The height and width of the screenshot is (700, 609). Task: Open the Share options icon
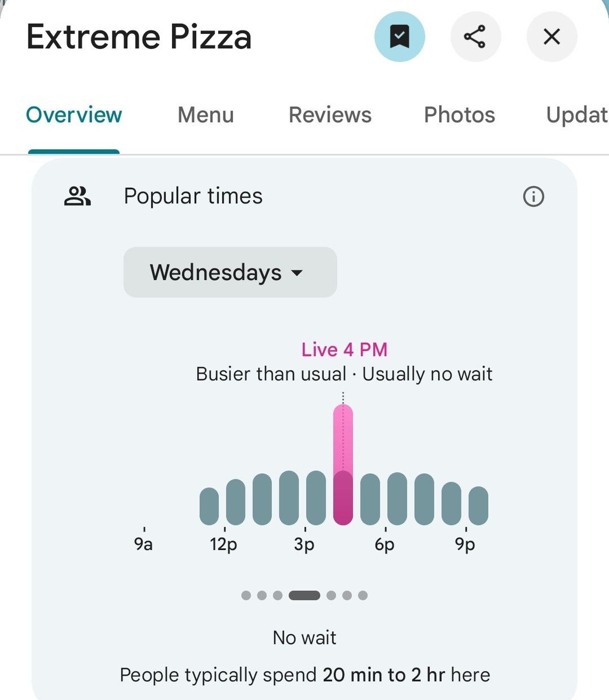point(475,36)
